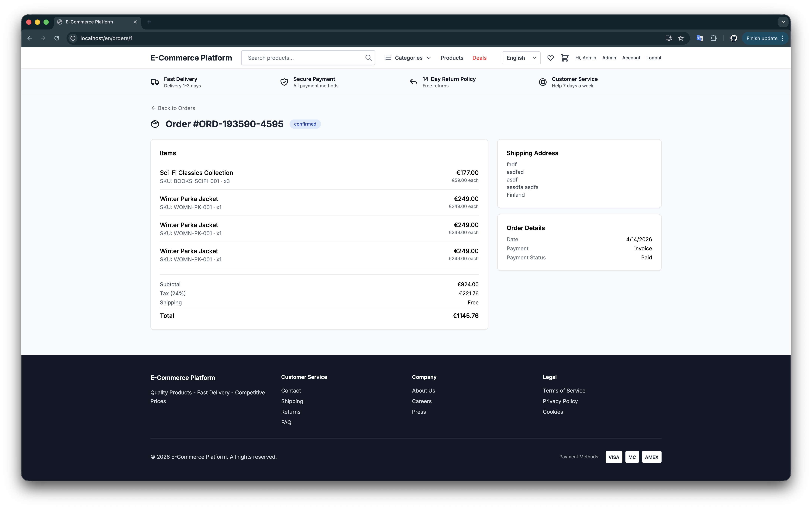Open the shopping cart icon
Viewport: 812px width, 509px height.
point(565,58)
